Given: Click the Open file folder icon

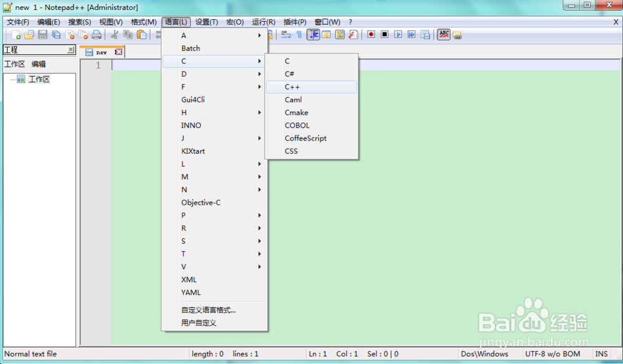Looking at the screenshot, I should [x=29, y=35].
